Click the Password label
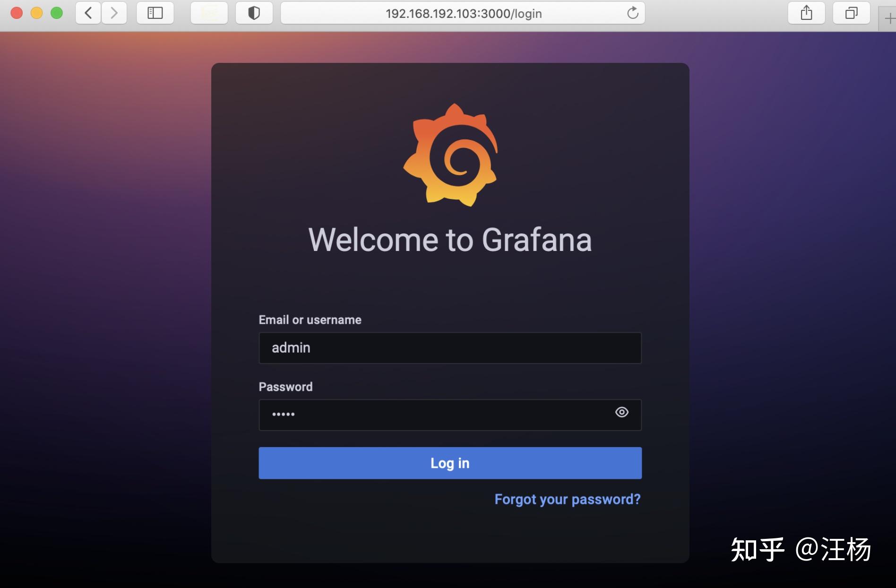 285,387
